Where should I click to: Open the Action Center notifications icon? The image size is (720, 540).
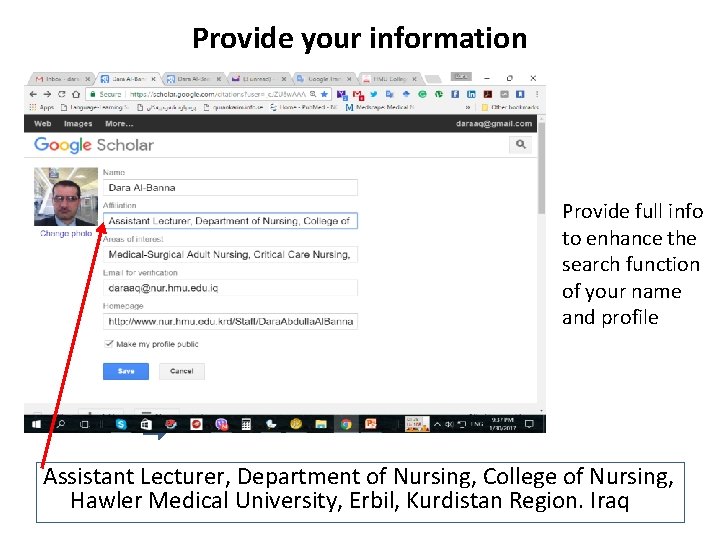point(529,424)
